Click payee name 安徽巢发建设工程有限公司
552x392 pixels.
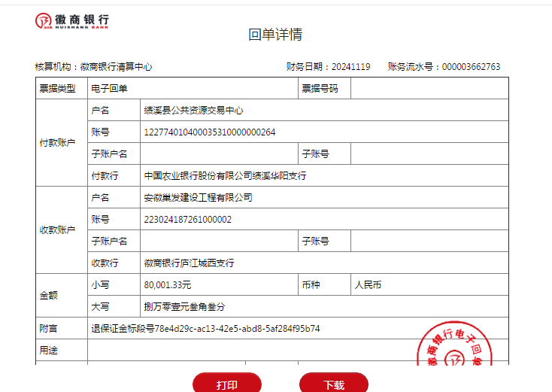198,198
